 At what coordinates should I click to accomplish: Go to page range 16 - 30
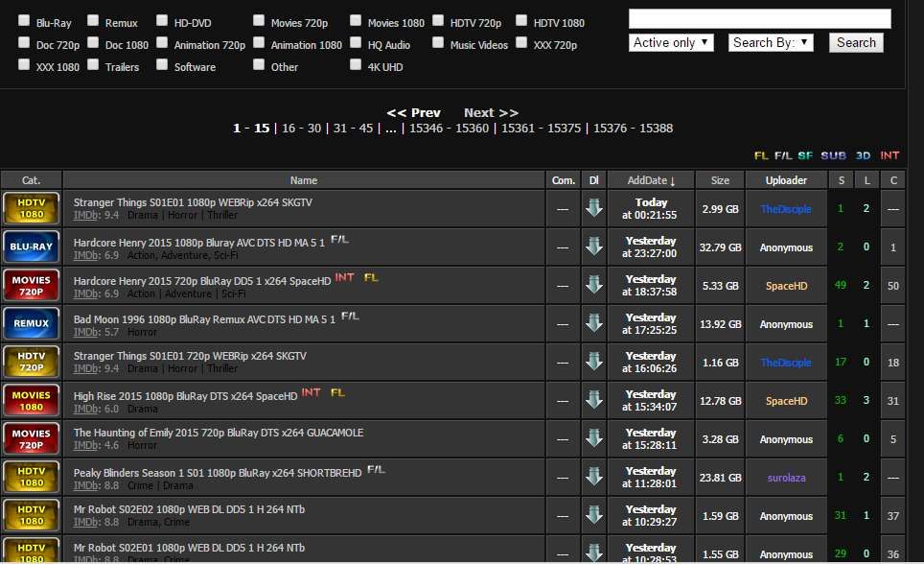click(301, 129)
